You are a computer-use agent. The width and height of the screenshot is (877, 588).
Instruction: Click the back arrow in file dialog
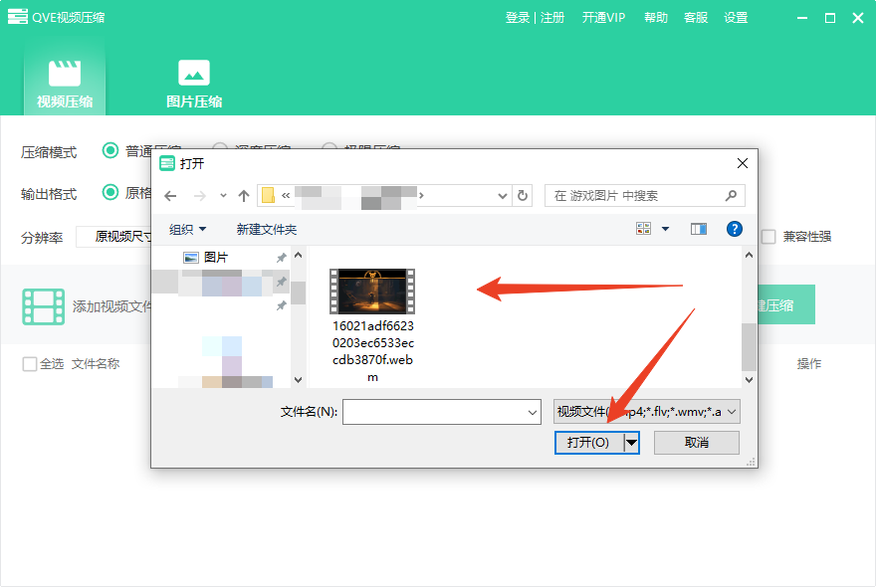(x=170, y=196)
